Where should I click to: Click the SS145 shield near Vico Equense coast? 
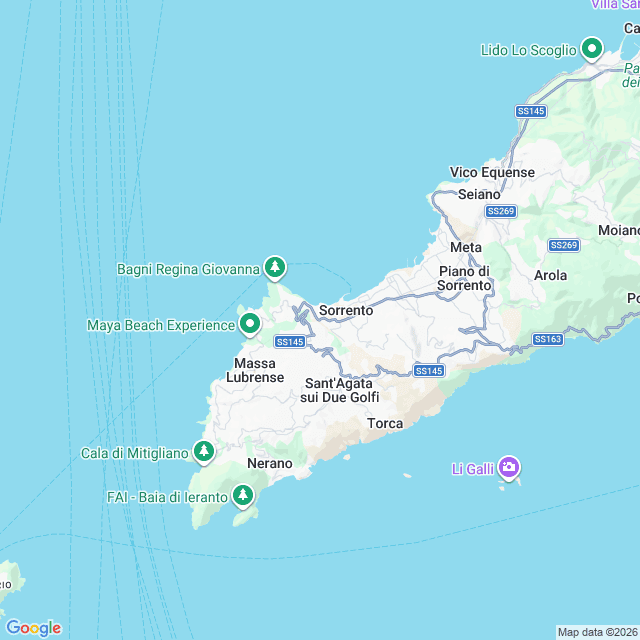tap(531, 111)
